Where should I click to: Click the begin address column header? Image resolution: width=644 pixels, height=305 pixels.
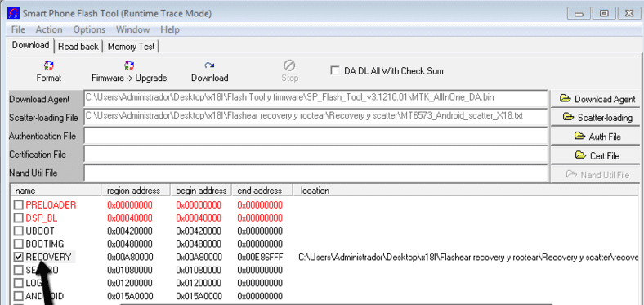201,191
